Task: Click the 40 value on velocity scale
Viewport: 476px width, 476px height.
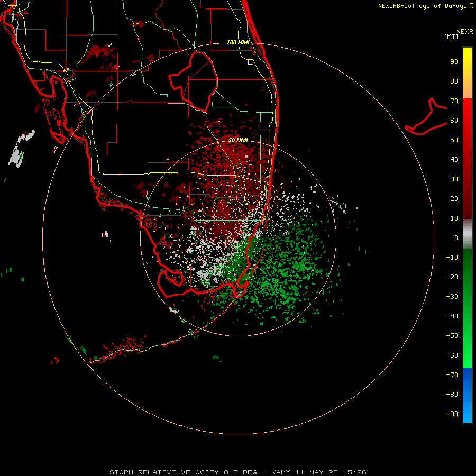Action: [454, 160]
